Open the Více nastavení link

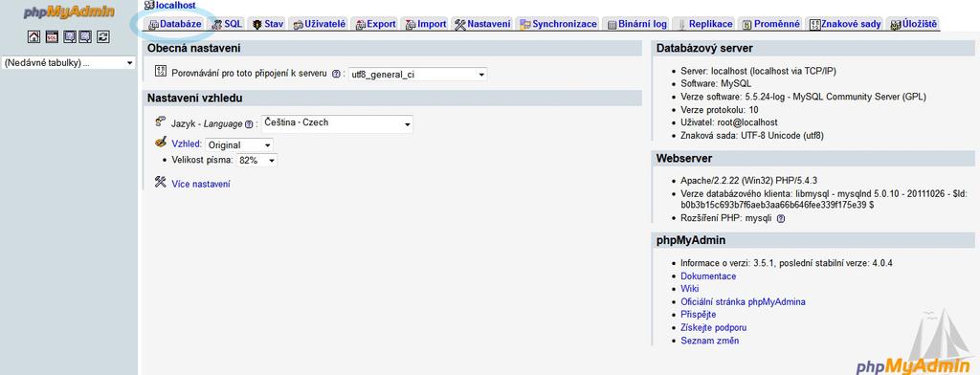click(x=201, y=184)
